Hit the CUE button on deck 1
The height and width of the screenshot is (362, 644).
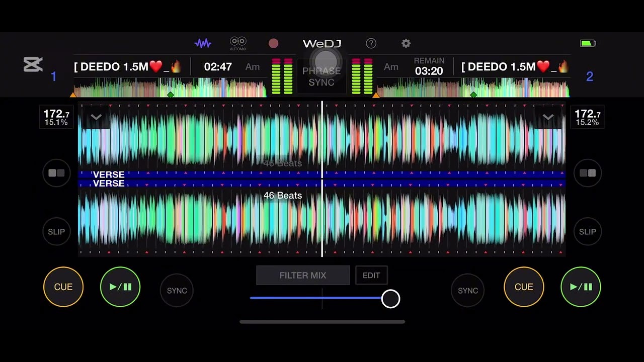63,287
